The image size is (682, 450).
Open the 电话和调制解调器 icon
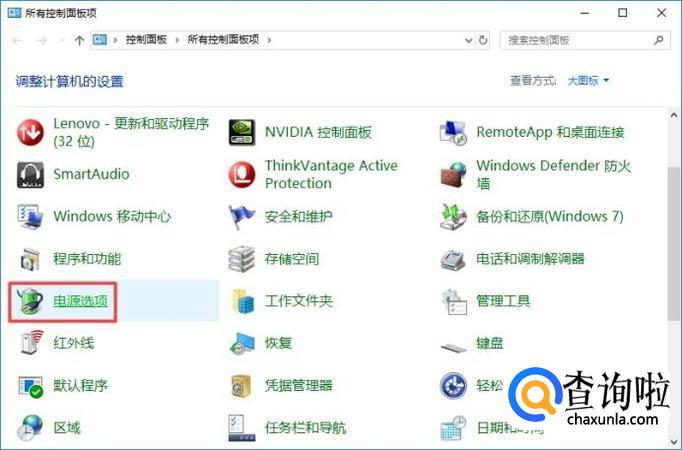point(453,259)
